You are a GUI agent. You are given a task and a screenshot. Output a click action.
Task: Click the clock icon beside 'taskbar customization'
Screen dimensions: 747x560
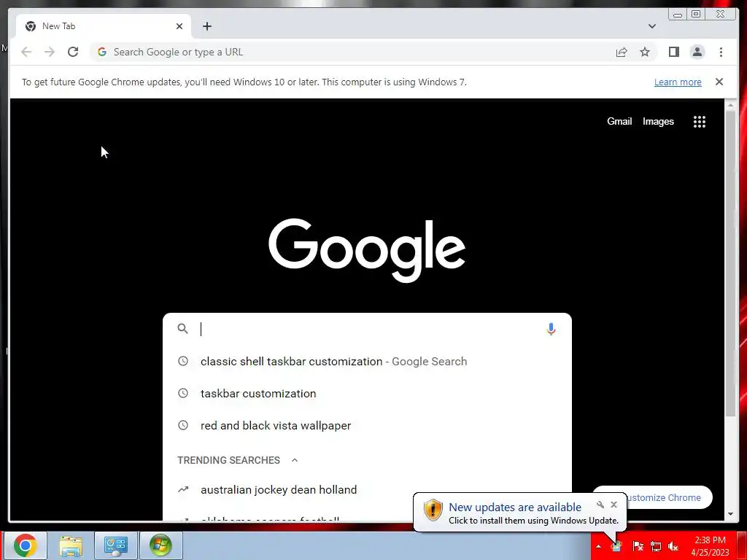click(183, 393)
